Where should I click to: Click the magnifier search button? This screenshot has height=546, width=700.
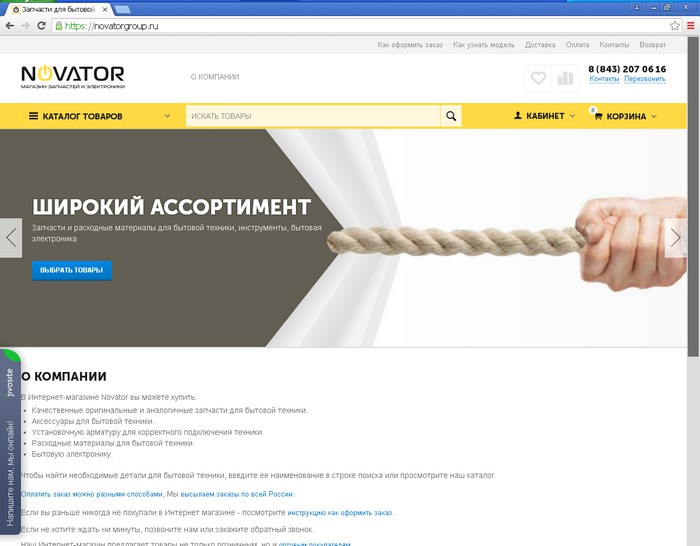(451, 116)
